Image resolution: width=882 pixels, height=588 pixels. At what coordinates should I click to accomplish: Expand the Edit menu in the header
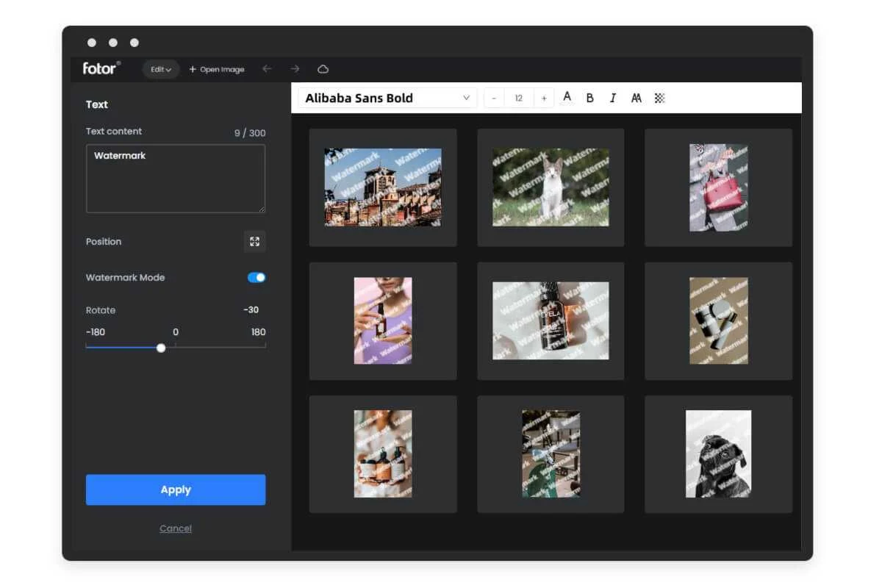160,69
